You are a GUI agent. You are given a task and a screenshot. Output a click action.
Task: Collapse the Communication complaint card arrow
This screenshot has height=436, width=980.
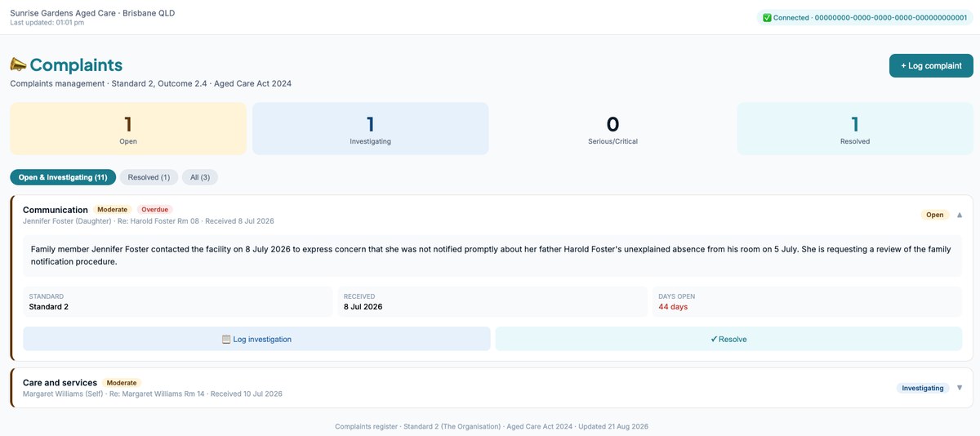coord(960,215)
